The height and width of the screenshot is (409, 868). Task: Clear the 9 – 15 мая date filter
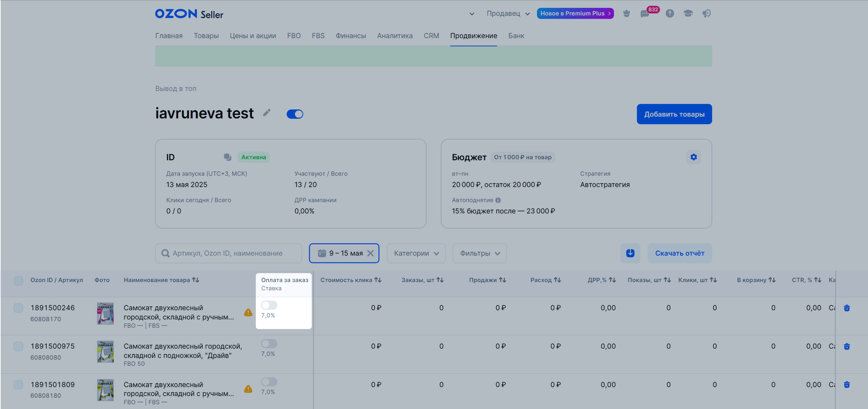pyautogui.click(x=370, y=253)
